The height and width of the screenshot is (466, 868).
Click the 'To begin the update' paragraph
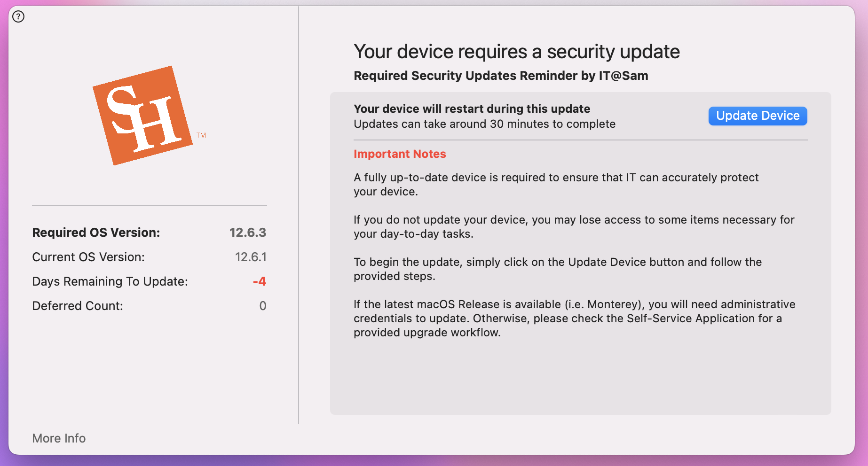[x=557, y=269]
